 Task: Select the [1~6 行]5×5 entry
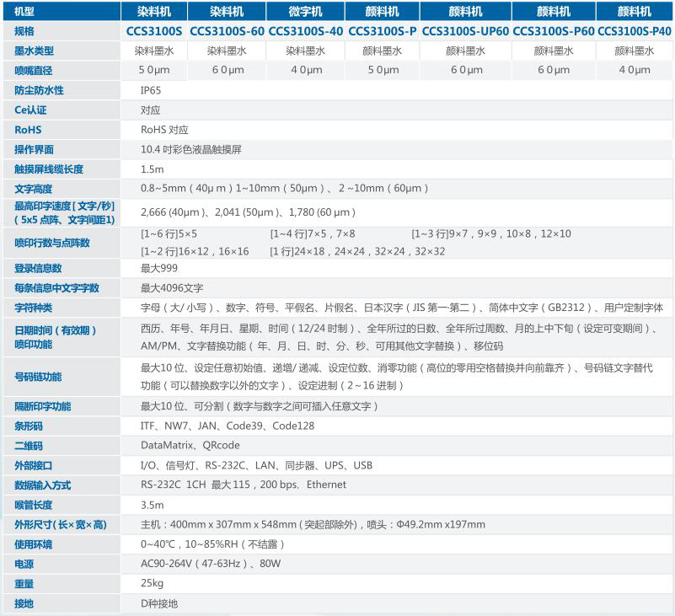[x=169, y=233]
